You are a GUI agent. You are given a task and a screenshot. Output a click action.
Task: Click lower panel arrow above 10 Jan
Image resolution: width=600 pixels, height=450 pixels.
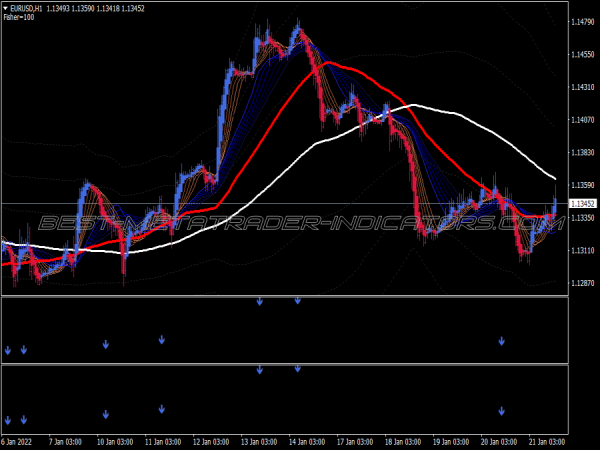(x=105, y=414)
